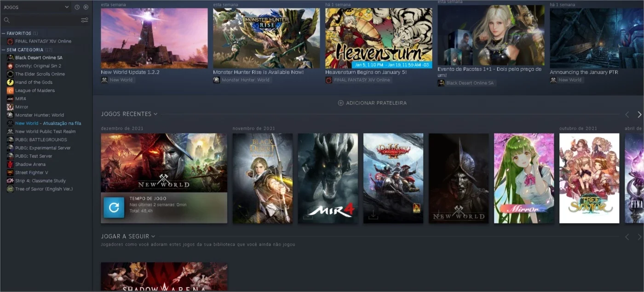The image size is (644, 292).
Task: Click PUBG: Experimental Server sidebar icon
Action: (x=10, y=148)
